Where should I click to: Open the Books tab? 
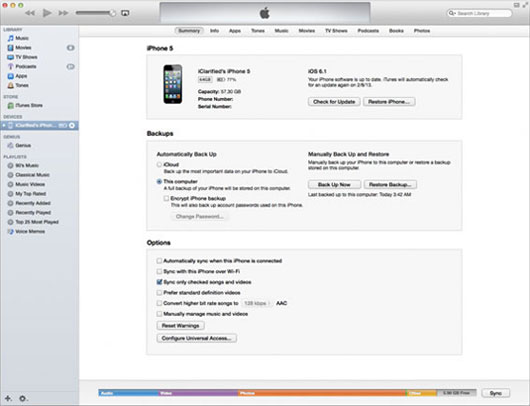click(396, 31)
